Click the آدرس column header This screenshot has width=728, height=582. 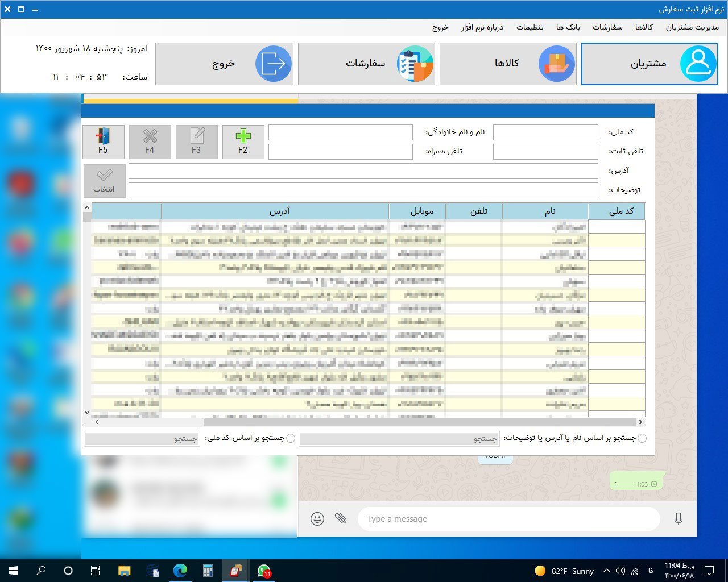(275, 211)
